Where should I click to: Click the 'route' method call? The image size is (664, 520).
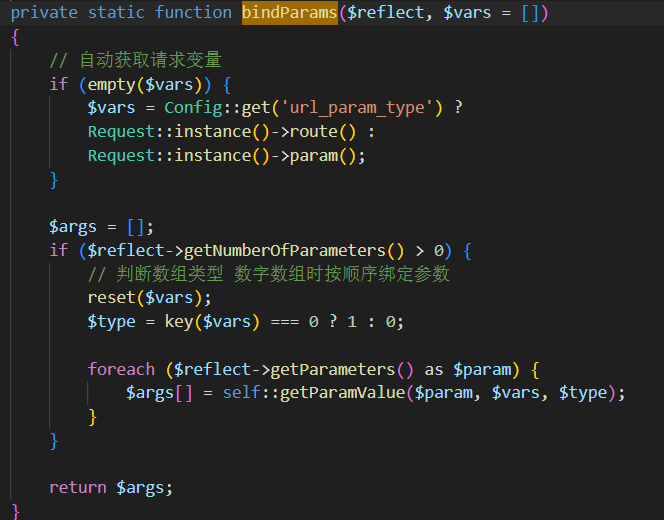(x=314, y=132)
